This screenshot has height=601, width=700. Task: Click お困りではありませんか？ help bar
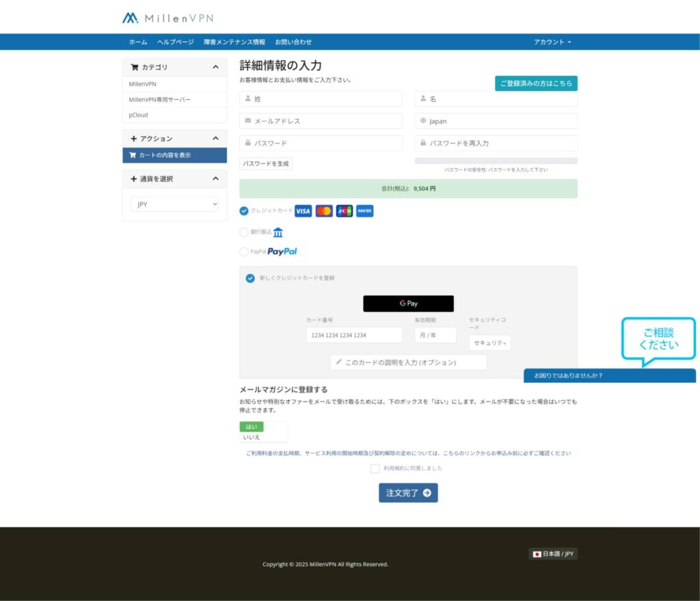[610, 375]
